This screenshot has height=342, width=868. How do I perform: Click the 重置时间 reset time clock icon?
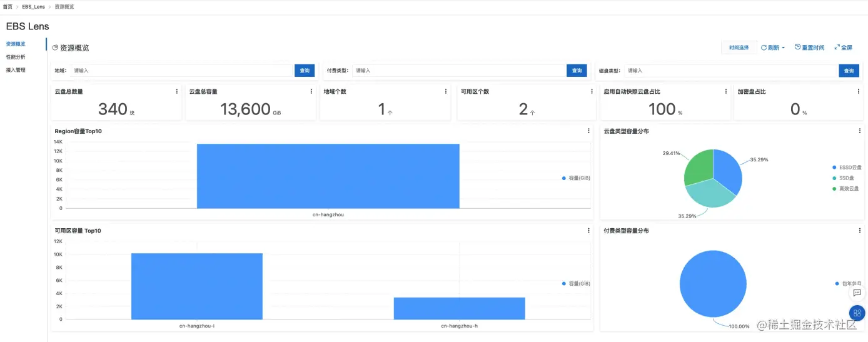tap(798, 47)
